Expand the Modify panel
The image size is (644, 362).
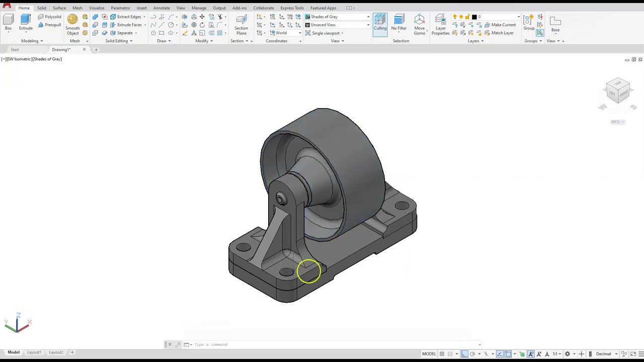pos(204,41)
